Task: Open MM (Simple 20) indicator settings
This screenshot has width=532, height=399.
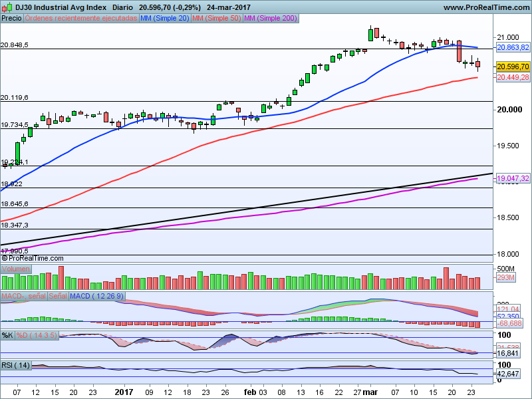Action: [x=165, y=19]
